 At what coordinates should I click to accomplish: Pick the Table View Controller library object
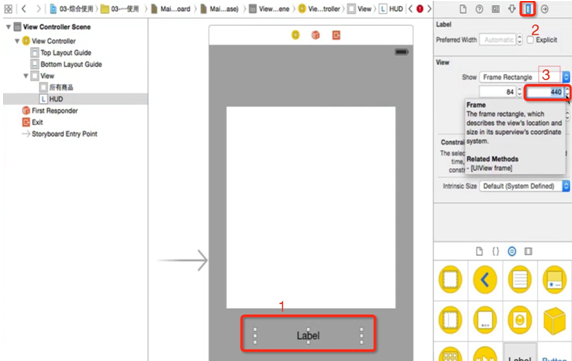click(x=519, y=280)
